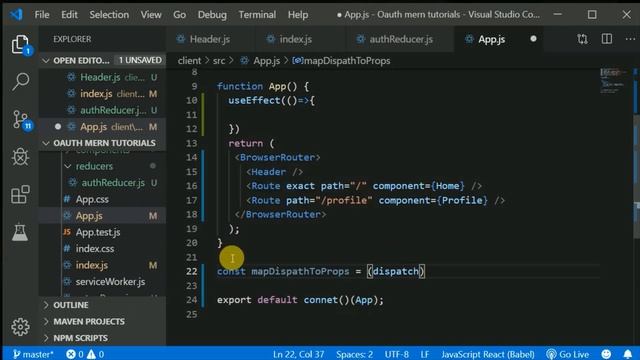
Task: Change end of line sequence LF
Action: (x=424, y=354)
